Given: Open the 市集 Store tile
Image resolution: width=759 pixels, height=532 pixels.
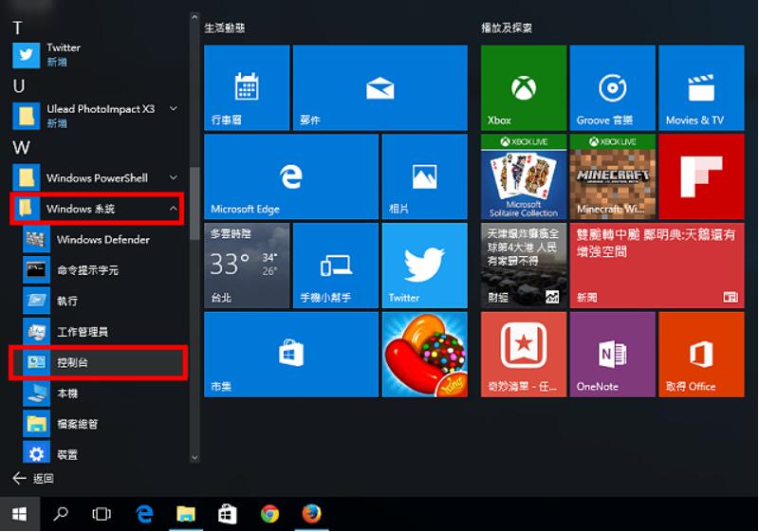Looking at the screenshot, I should [291, 355].
